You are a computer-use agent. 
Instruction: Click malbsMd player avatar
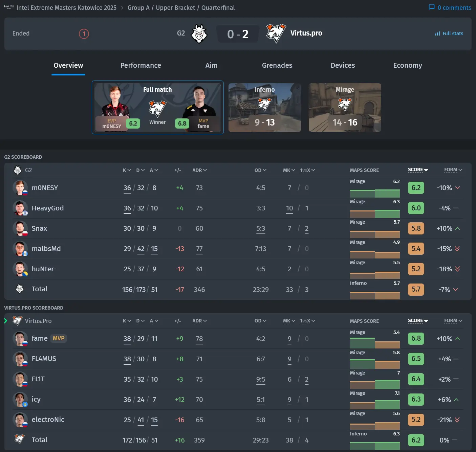[x=20, y=249]
